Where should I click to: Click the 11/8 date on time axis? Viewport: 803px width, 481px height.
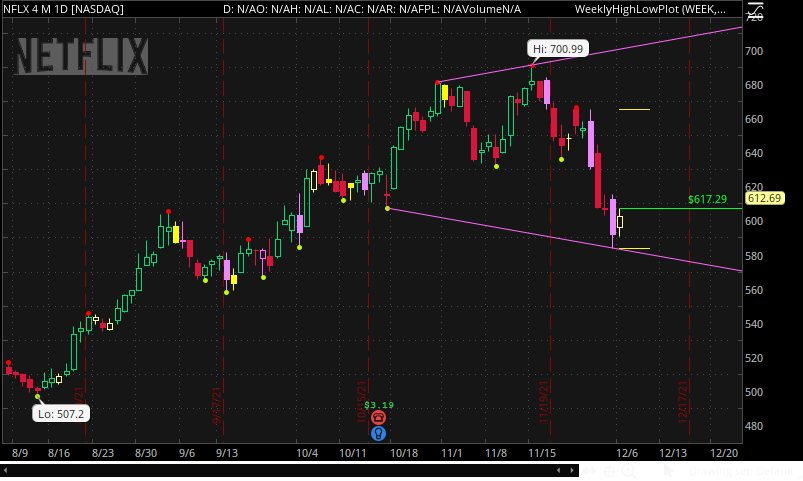(496, 453)
